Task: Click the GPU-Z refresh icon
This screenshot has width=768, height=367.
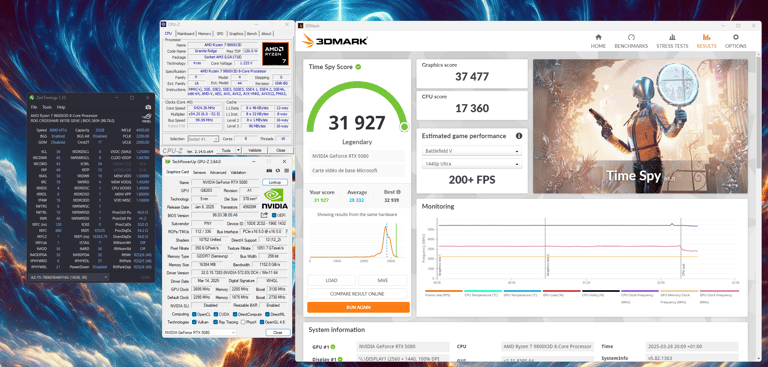Action: pos(278,171)
